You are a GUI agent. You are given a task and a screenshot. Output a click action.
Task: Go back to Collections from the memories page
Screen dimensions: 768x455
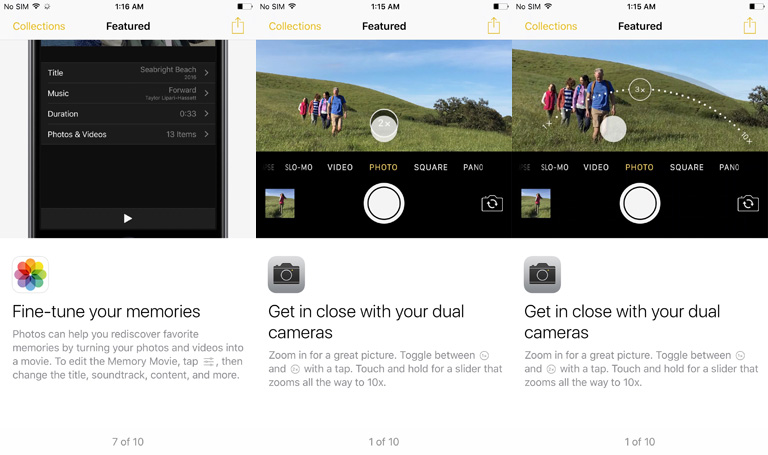(39, 26)
